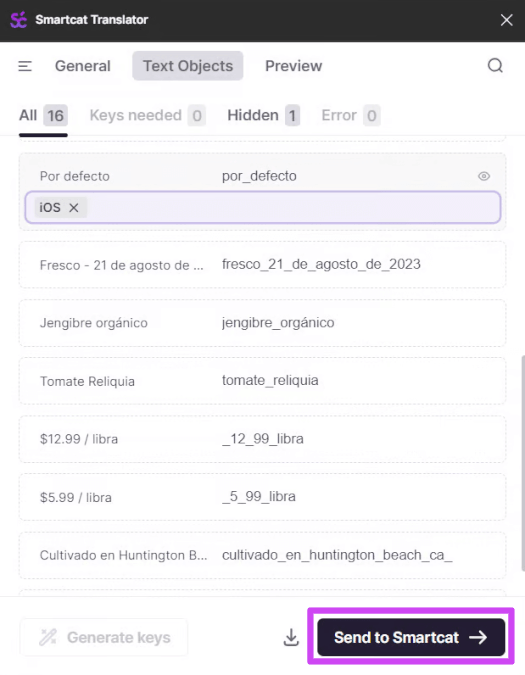Click the download icon beside Send to Smartcat
Image resolution: width=525 pixels, height=675 pixels.
tap(291, 637)
